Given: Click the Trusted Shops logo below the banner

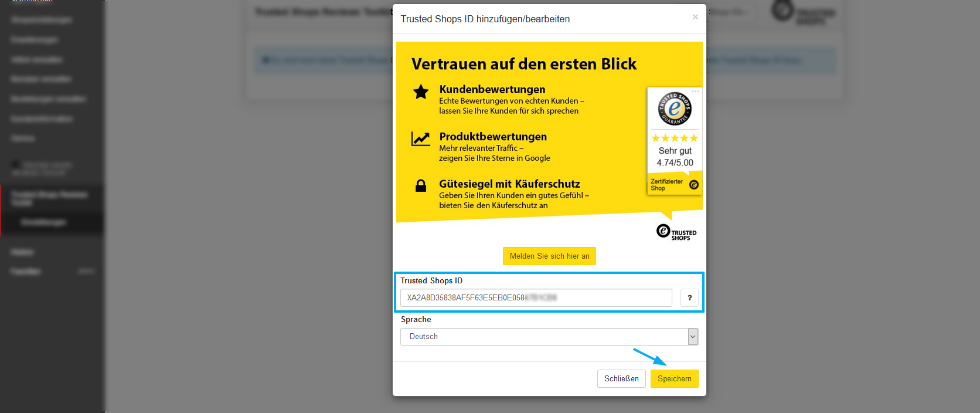Looking at the screenshot, I should click(676, 232).
